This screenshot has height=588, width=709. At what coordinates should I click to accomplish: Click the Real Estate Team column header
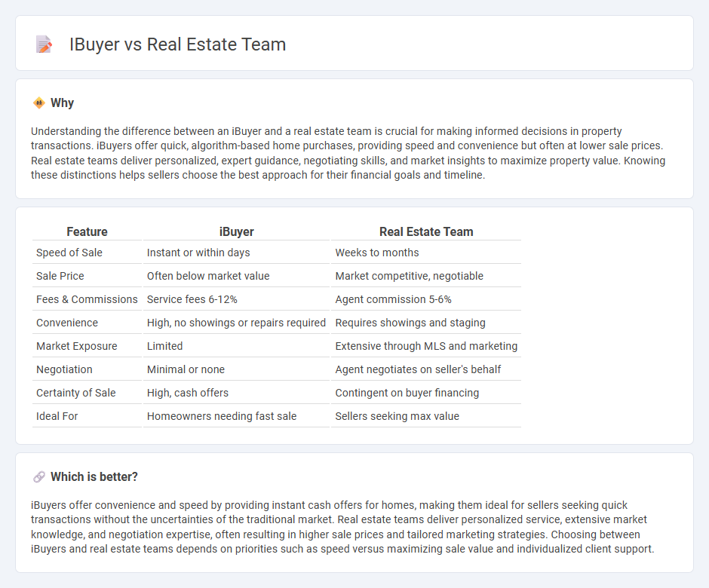point(426,232)
